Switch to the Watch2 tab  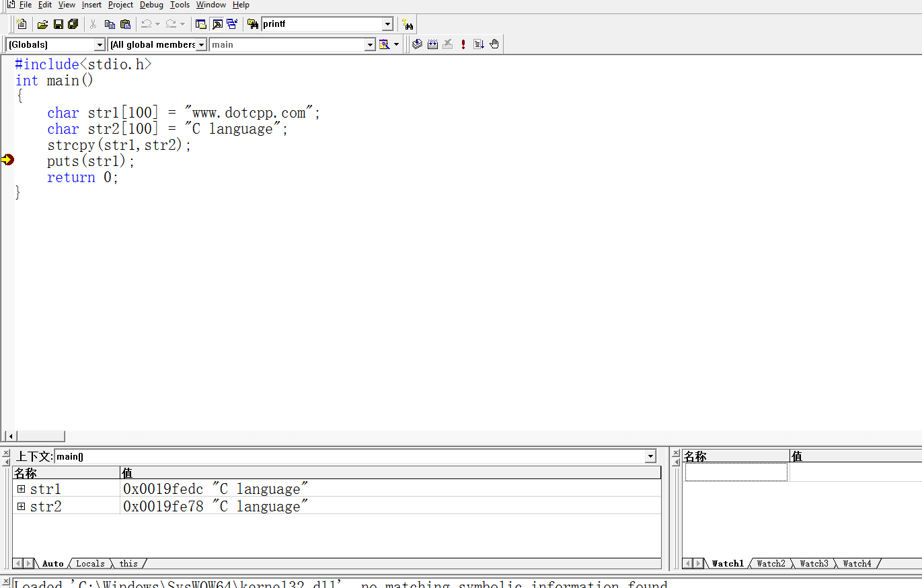(x=771, y=564)
